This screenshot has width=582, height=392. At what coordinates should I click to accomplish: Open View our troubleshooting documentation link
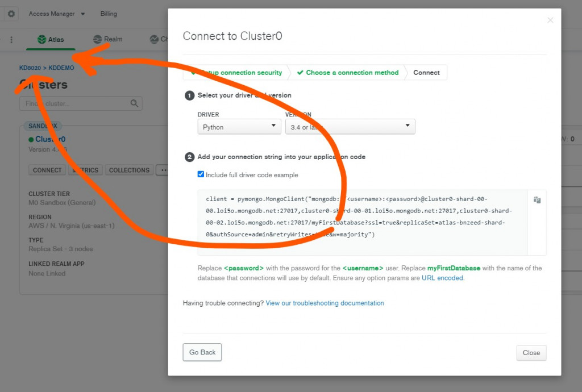(x=325, y=303)
